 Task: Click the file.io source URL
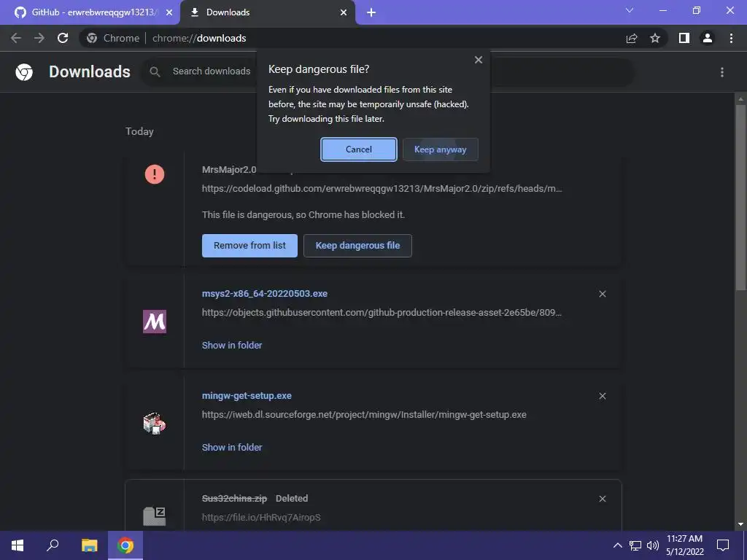(x=261, y=518)
